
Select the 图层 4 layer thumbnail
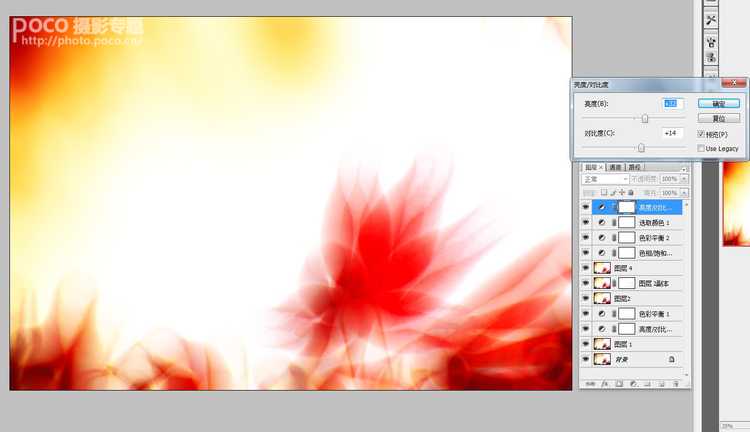[602, 268]
